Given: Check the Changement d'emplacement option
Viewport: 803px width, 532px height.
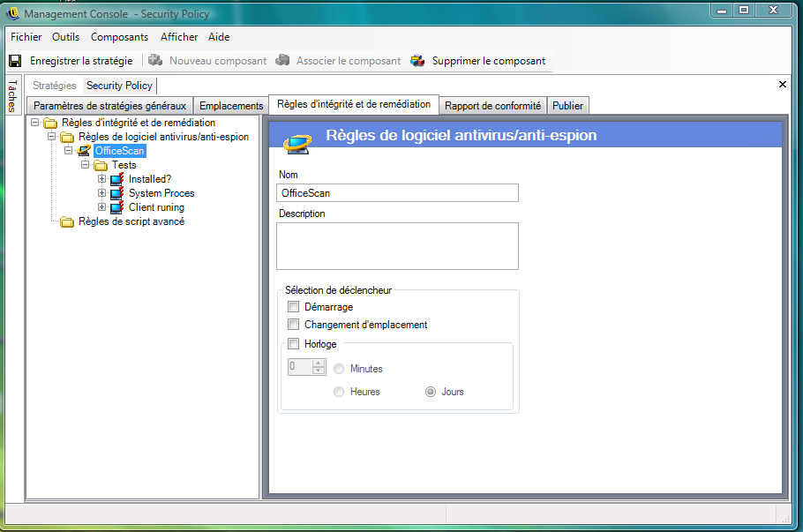Looking at the screenshot, I should point(293,325).
